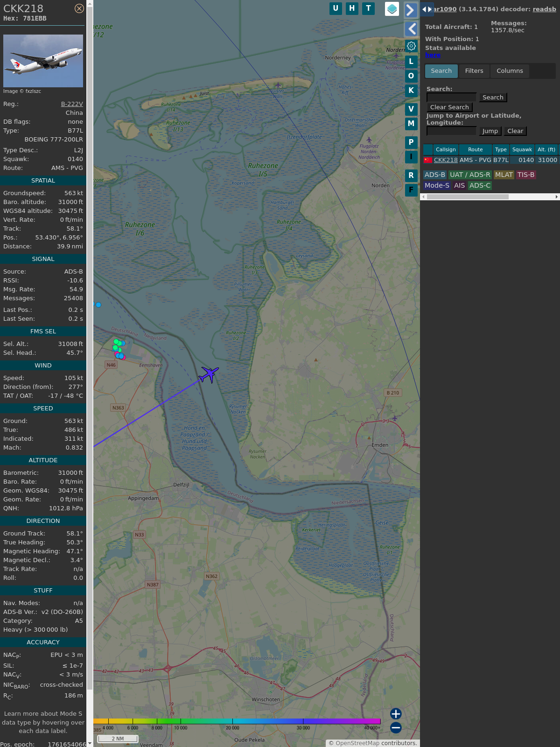Viewport: 560px width, 747px height.
Task: Close the CKK218 aircraft info panel
Action: (x=79, y=8)
